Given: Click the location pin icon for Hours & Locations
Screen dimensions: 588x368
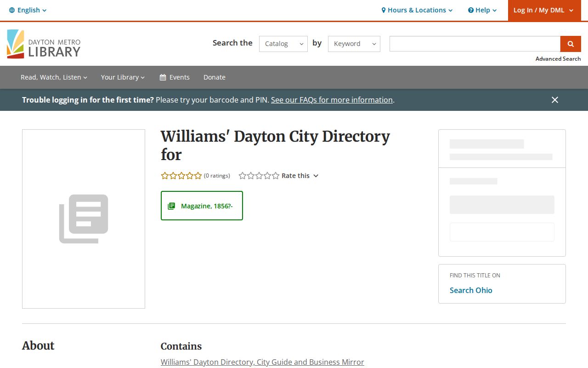Looking at the screenshot, I should pos(384,10).
